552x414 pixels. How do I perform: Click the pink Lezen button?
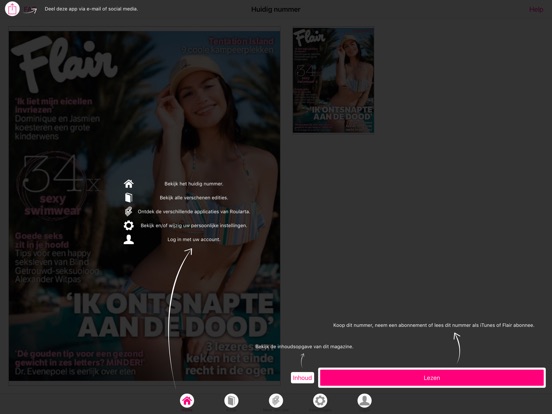432,378
